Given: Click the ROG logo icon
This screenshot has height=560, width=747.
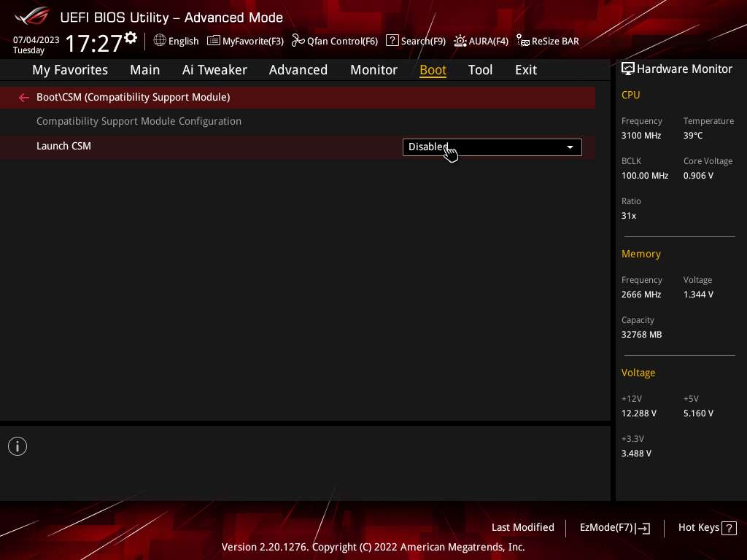Looking at the screenshot, I should coord(32,16).
